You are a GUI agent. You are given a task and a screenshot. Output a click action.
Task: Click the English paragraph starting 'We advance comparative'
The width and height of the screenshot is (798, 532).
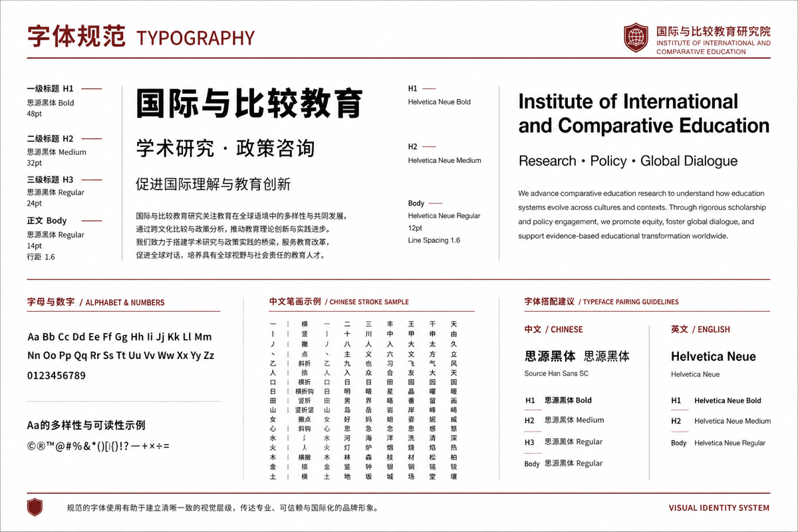tap(642, 215)
